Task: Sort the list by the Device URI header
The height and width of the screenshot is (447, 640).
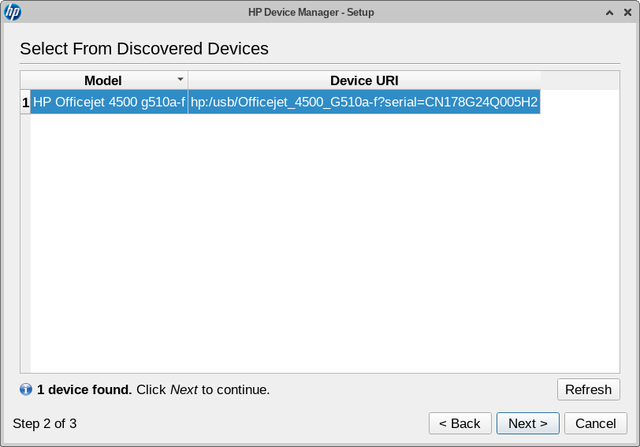Action: click(364, 80)
